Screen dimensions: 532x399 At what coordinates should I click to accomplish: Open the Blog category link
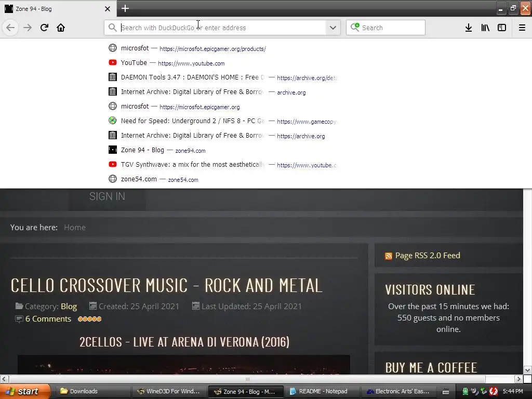(69, 307)
